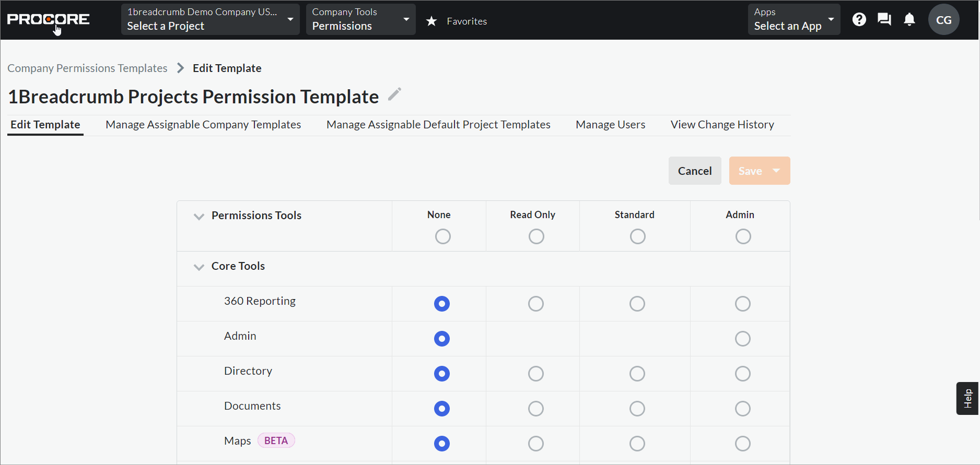Click the Cancel button
This screenshot has height=465, width=980.
click(x=694, y=171)
